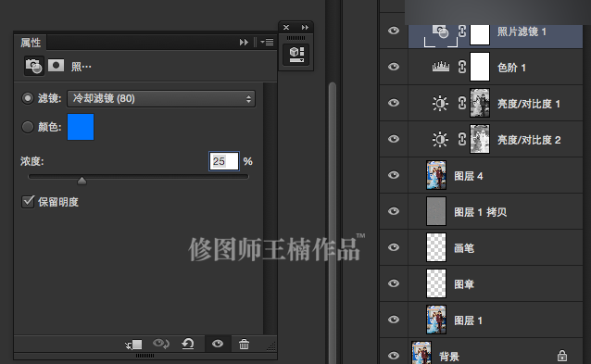Image resolution: width=591 pixels, height=364 pixels.
Task: Delete this adjustment layer with trash icon
Action: [244, 344]
